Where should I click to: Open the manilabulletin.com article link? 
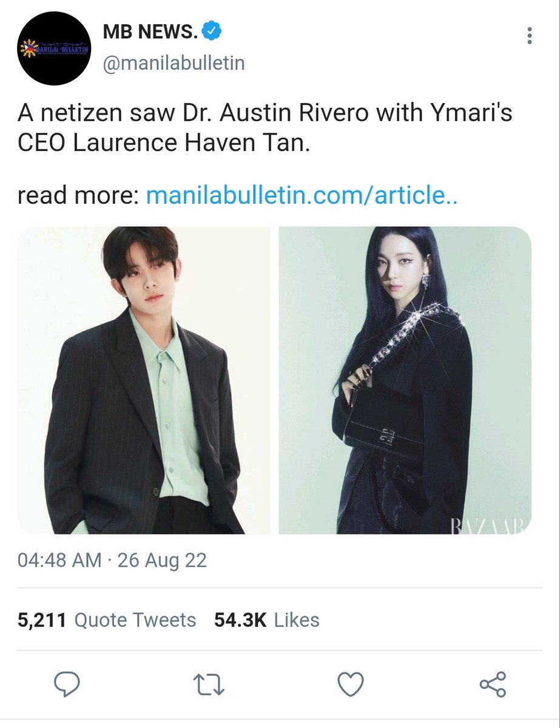coord(301,195)
